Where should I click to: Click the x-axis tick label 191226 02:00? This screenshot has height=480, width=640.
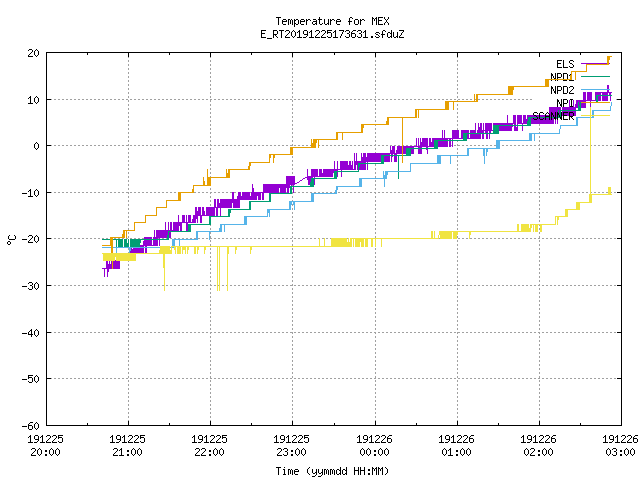tap(538, 446)
